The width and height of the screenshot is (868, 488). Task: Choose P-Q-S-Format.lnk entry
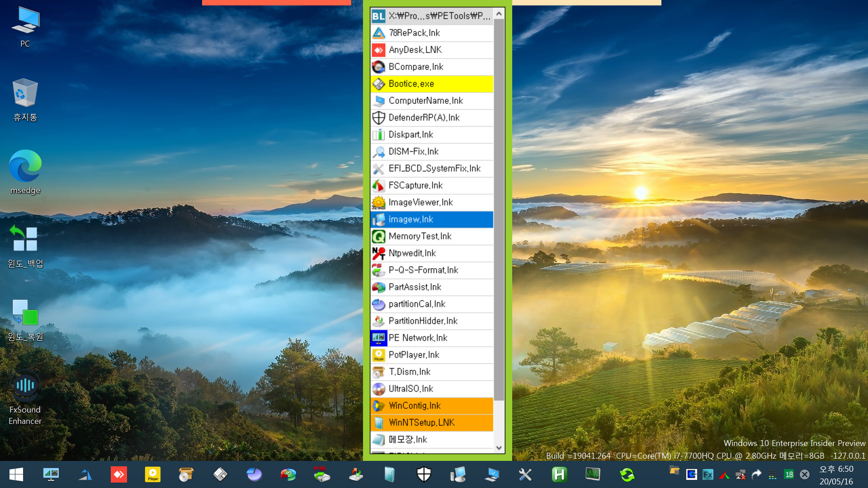pos(432,270)
